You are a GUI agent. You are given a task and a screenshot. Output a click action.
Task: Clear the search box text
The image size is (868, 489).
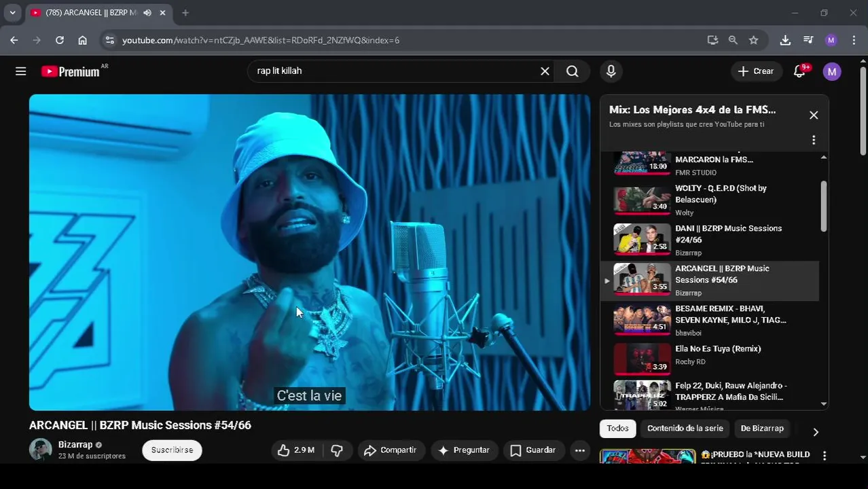pos(545,71)
